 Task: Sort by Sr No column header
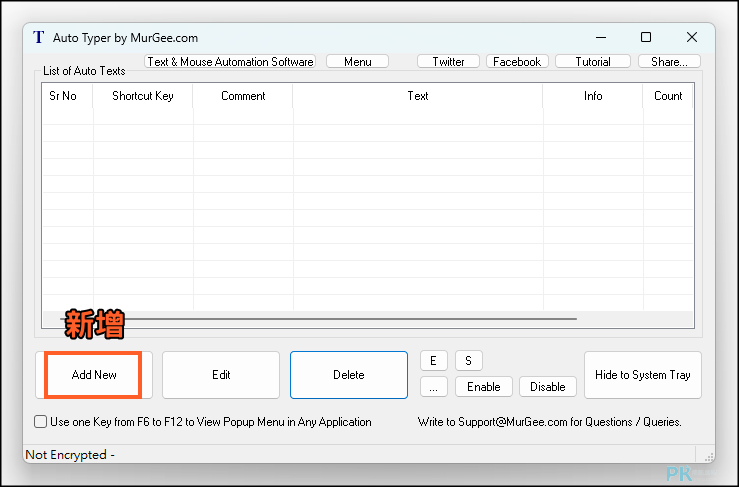click(x=67, y=96)
